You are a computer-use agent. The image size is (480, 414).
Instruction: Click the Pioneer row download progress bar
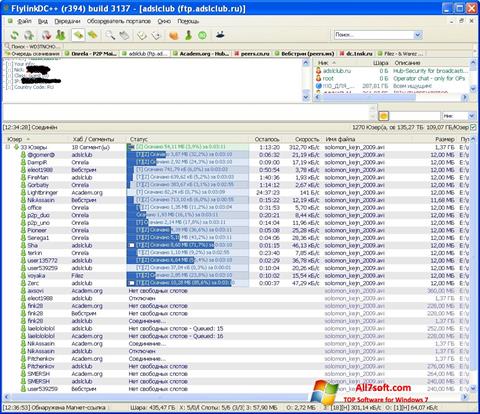coord(188,230)
